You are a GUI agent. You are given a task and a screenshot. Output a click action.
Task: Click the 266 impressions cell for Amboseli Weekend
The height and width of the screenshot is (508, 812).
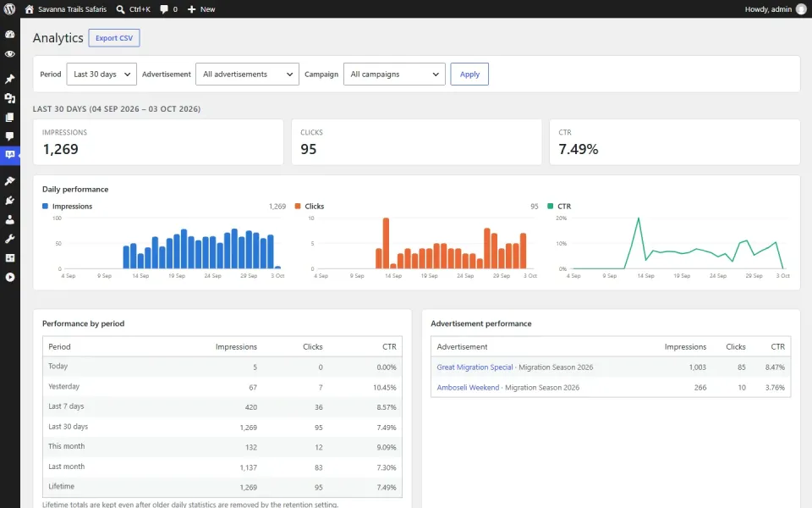point(700,387)
